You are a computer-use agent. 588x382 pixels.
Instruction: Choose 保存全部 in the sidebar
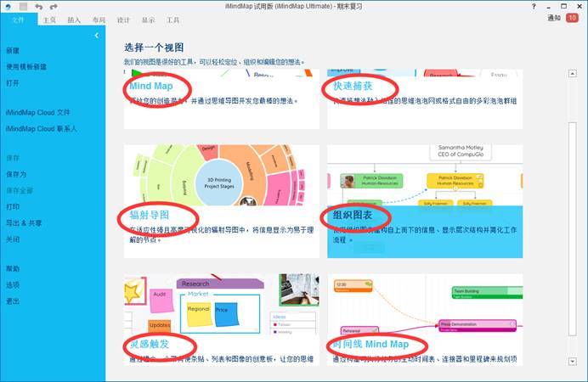coord(20,191)
